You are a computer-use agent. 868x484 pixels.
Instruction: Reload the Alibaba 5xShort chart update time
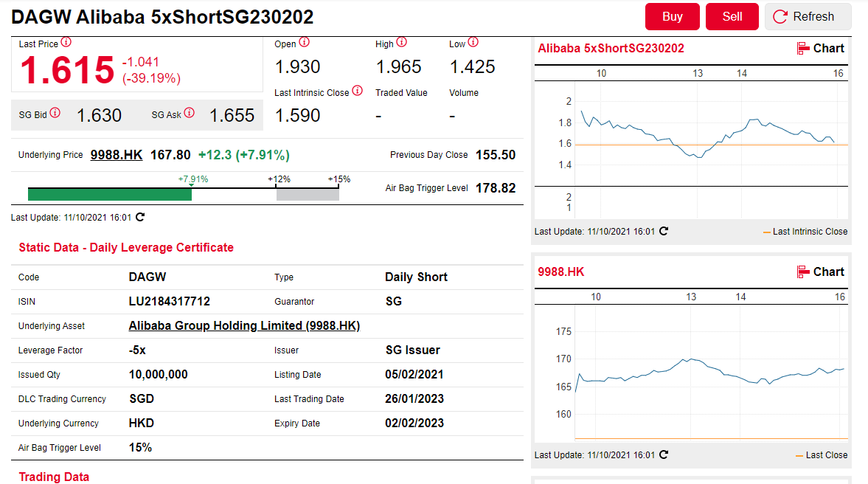point(664,231)
